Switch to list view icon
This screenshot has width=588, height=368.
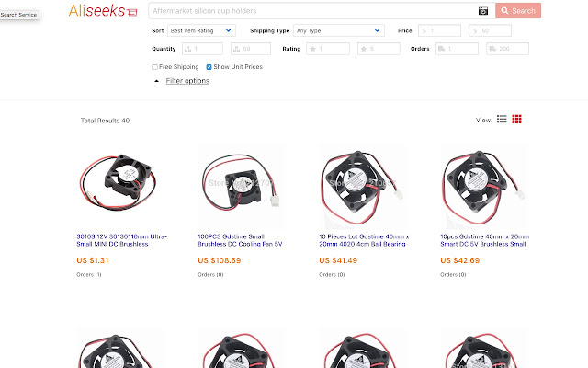(x=502, y=120)
